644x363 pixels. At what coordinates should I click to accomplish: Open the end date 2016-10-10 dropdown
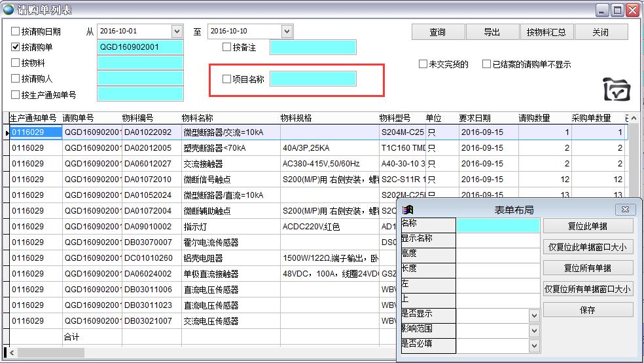(287, 31)
